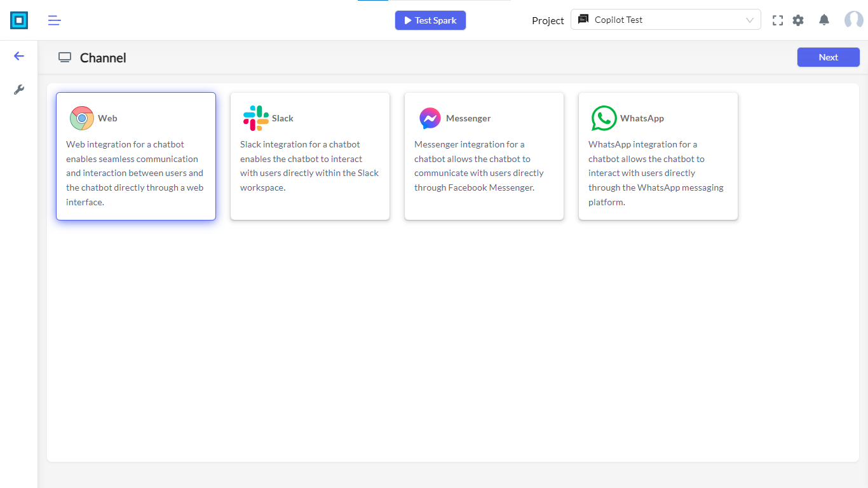Click the Slack card title text
The image size is (868, 488).
tap(283, 118)
